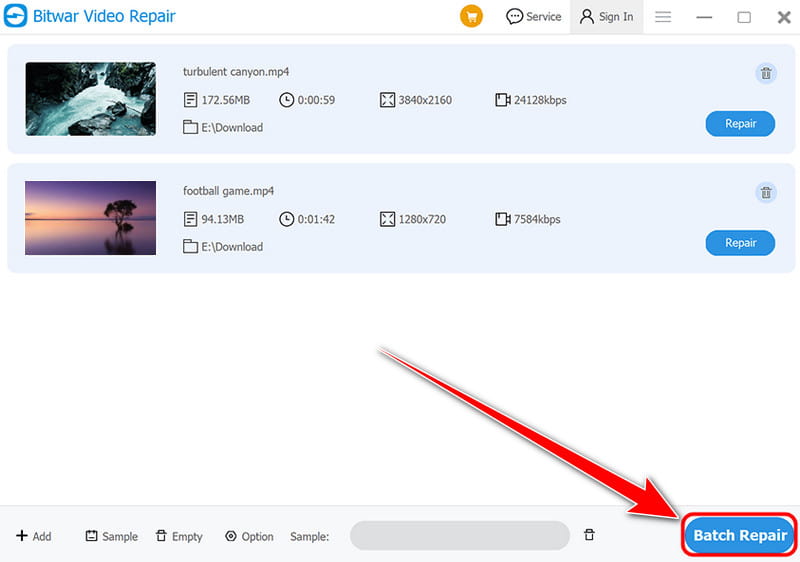Viewport: 800px width, 562px height.
Task: Open the Option settings
Action: [x=249, y=536]
